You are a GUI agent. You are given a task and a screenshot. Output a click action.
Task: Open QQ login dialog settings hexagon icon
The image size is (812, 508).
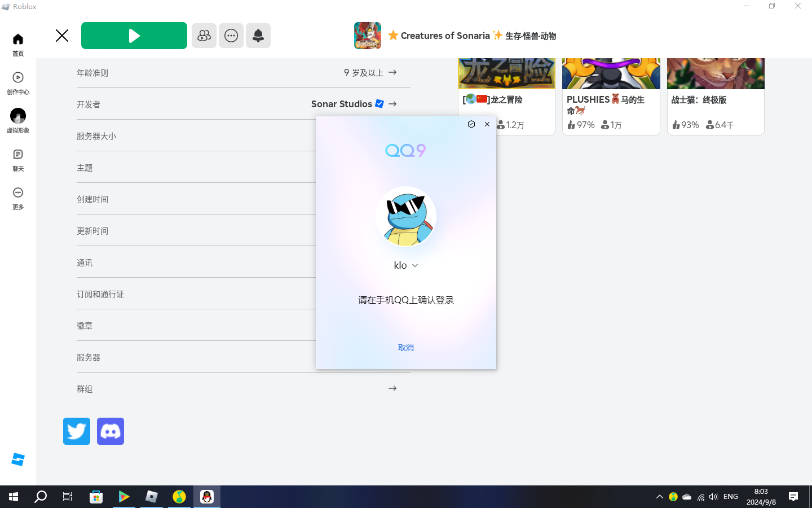[471, 124]
